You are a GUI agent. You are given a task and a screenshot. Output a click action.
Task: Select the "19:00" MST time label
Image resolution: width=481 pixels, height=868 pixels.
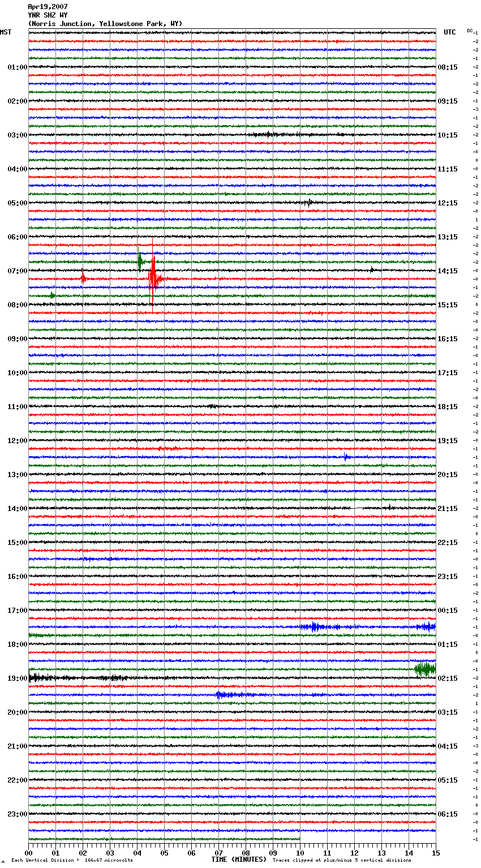point(18,678)
